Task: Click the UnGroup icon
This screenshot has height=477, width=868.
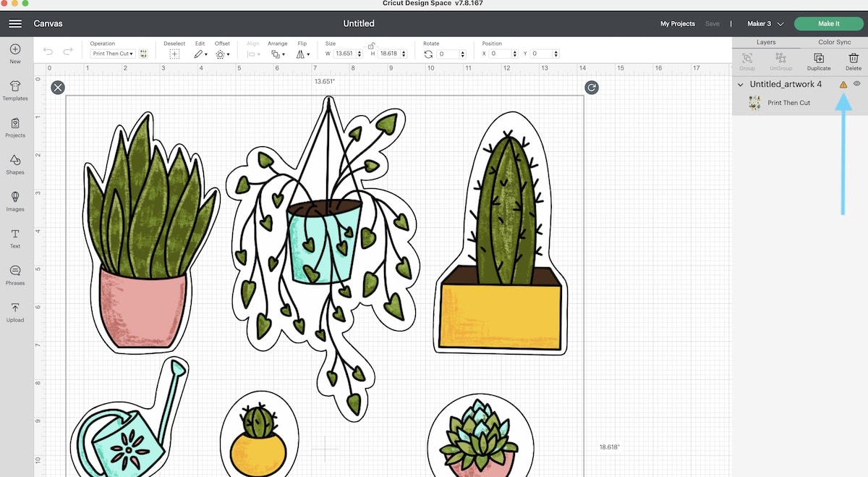Action: (x=780, y=58)
